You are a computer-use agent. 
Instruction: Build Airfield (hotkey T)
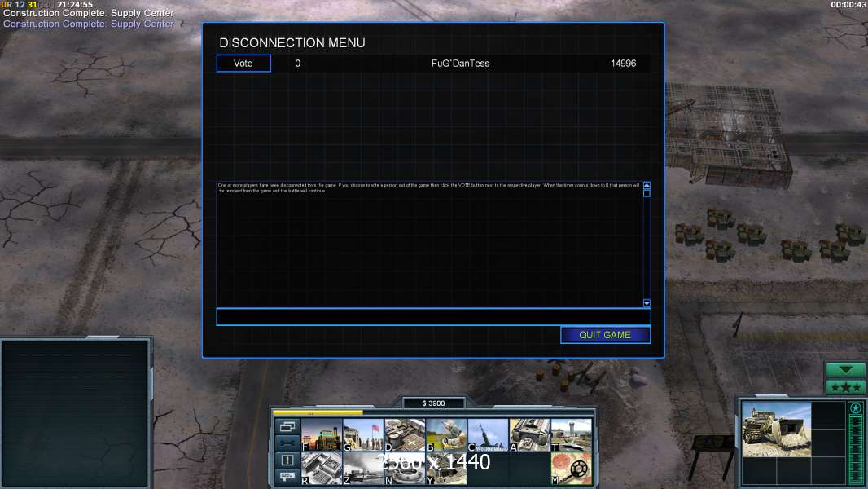(572, 434)
